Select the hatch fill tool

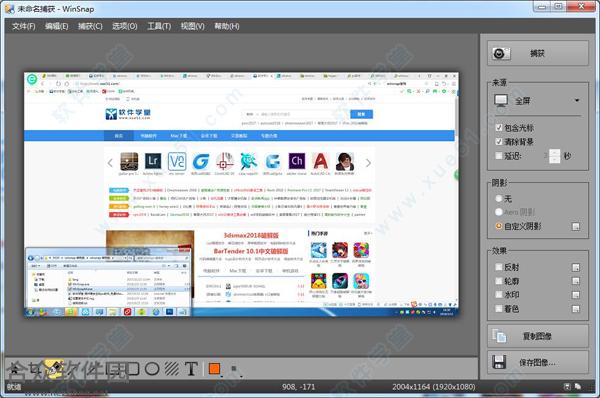[172, 369]
